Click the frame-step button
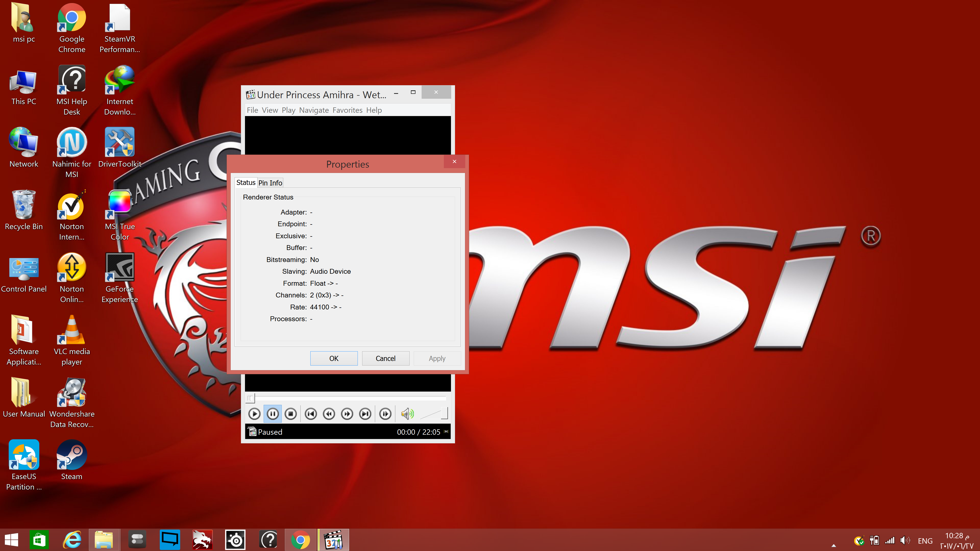Viewport: 980px width, 551px height. click(x=385, y=414)
